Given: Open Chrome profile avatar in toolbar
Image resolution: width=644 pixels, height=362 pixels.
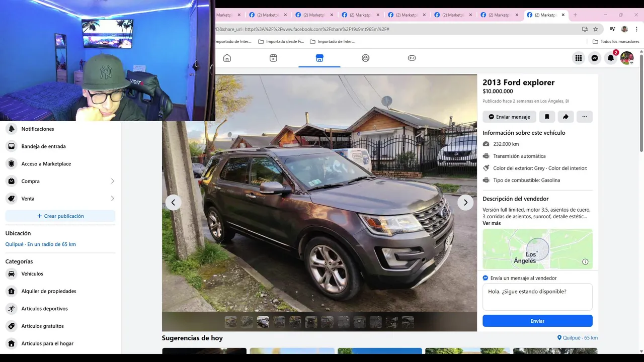Looking at the screenshot, I should [624, 29].
